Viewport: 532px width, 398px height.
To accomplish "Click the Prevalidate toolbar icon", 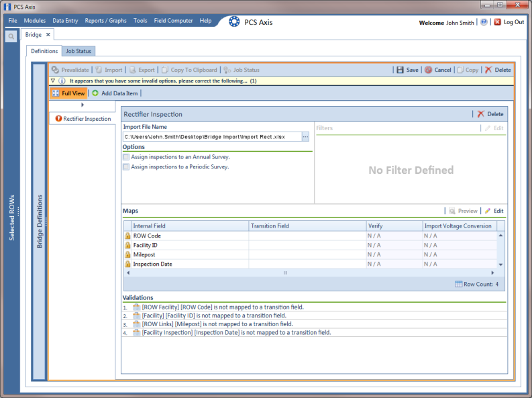I will pos(55,70).
